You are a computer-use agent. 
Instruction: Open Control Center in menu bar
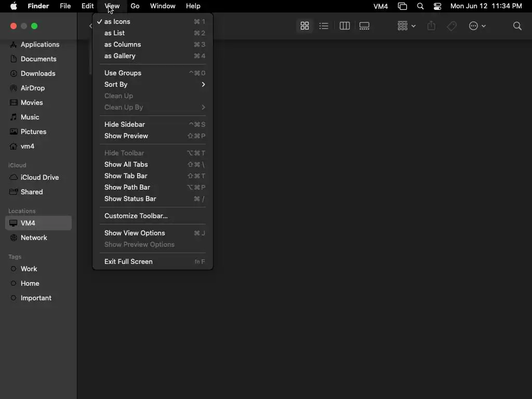pyautogui.click(x=437, y=6)
